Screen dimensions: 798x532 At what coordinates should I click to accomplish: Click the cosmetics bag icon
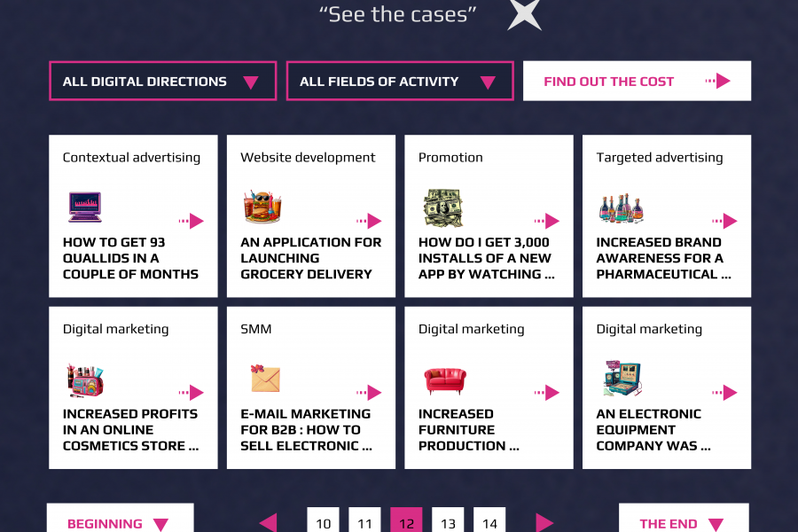click(86, 379)
